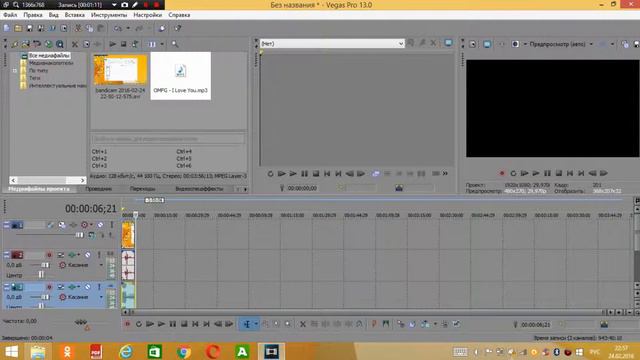This screenshot has width=640, height=360.
Task: Open the Файл menu
Action: coord(10,15)
